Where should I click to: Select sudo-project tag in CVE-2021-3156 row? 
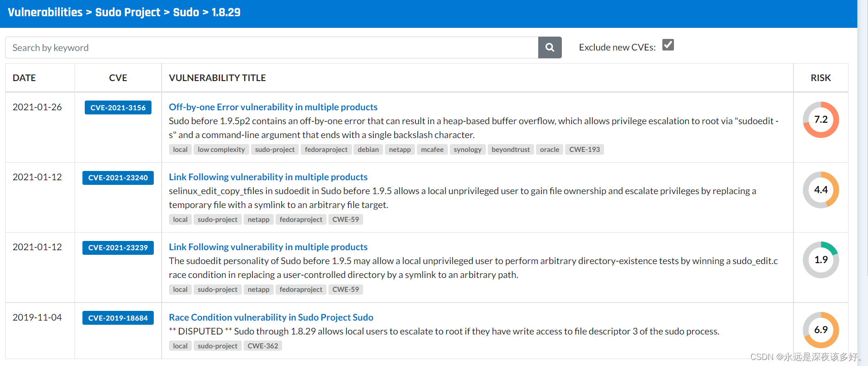coord(275,149)
